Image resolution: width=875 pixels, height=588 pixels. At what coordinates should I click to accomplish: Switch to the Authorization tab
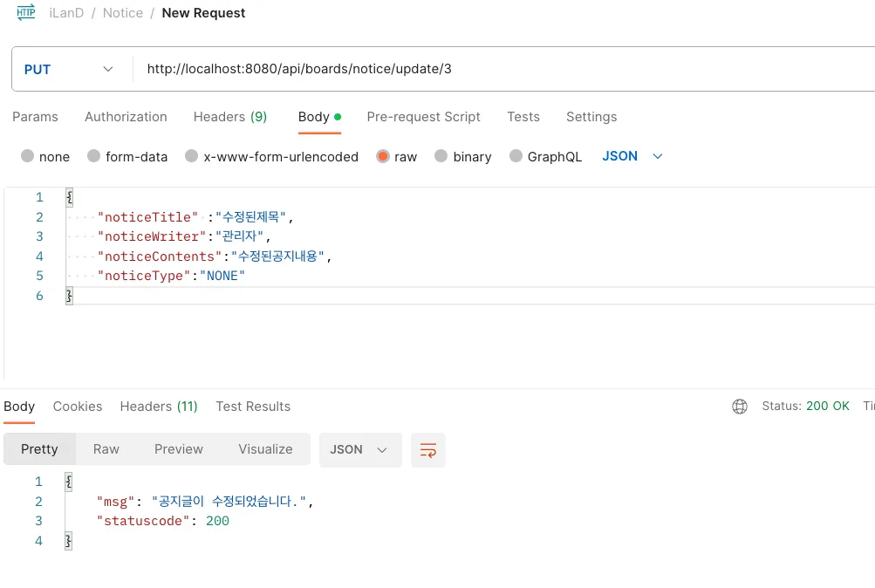click(x=126, y=117)
